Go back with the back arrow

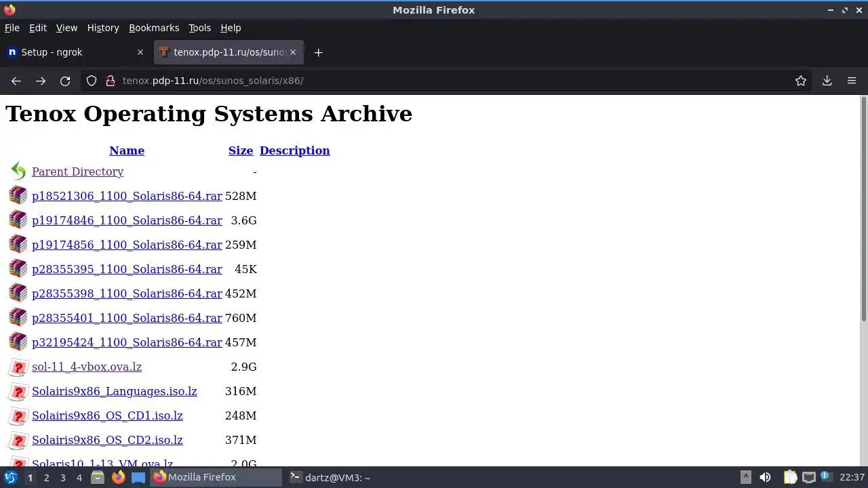[16, 81]
